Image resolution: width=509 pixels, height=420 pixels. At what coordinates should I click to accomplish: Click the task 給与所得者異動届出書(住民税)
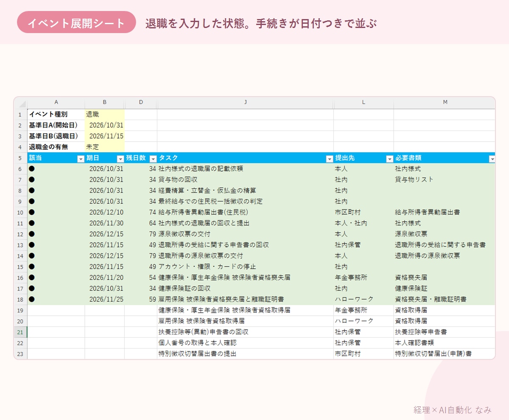pos(203,212)
